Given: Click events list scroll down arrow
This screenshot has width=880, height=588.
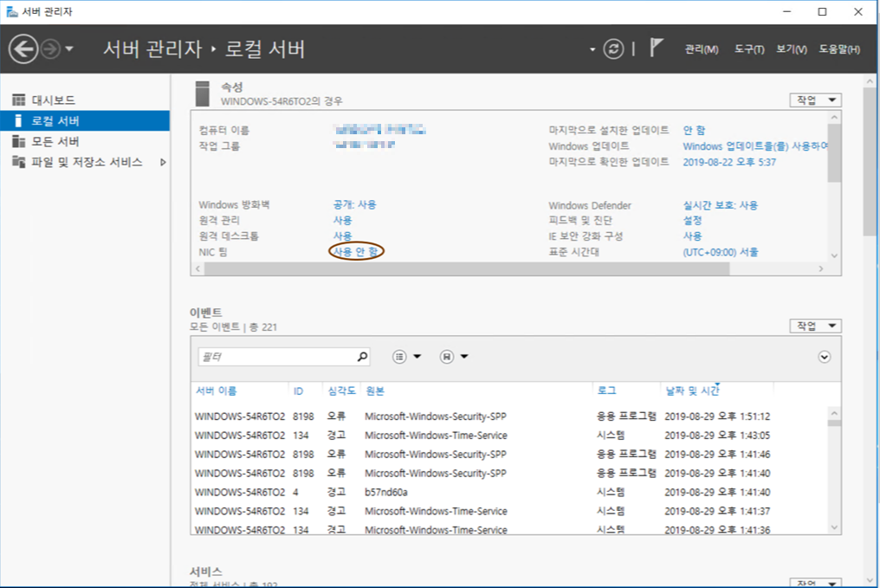Looking at the screenshot, I should pos(835,527).
